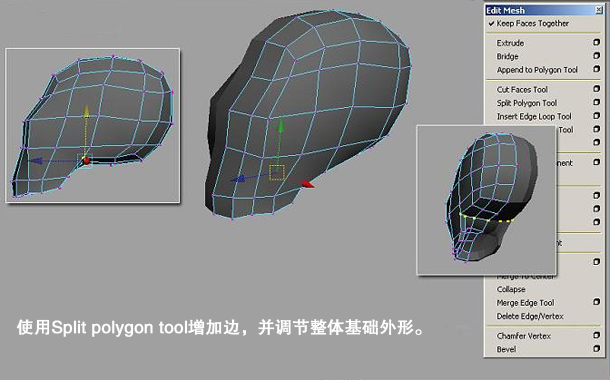
Task: Select left inset side-view head thumbnail
Action: point(93,125)
